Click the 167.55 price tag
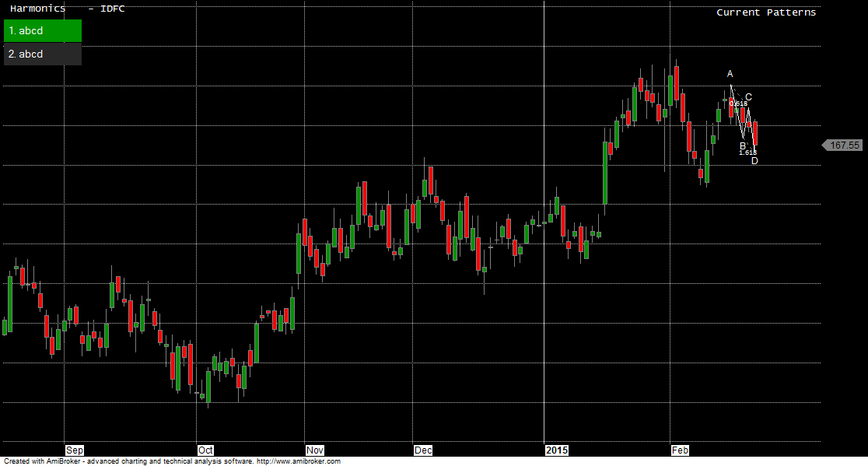Viewport: 868px width, 466px height. (844, 145)
